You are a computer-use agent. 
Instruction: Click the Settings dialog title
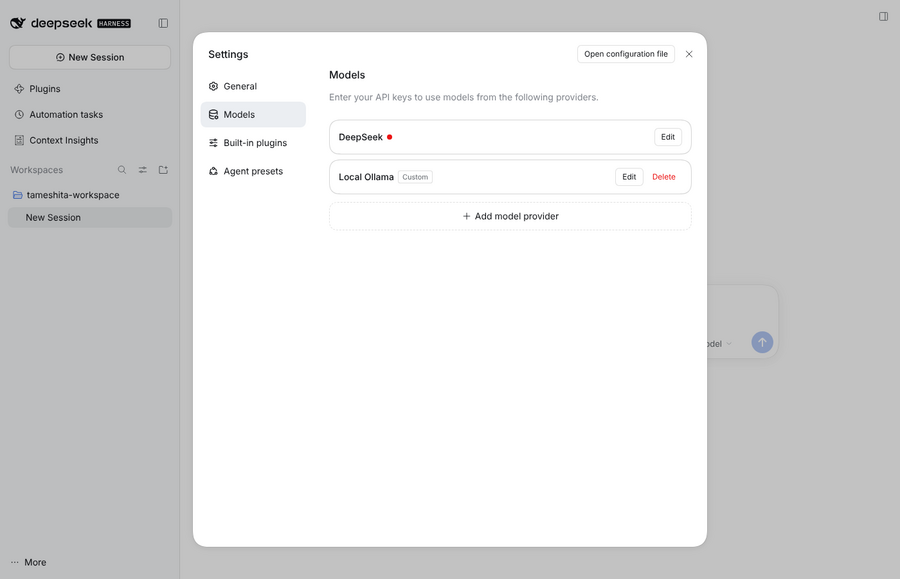(228, 55)
